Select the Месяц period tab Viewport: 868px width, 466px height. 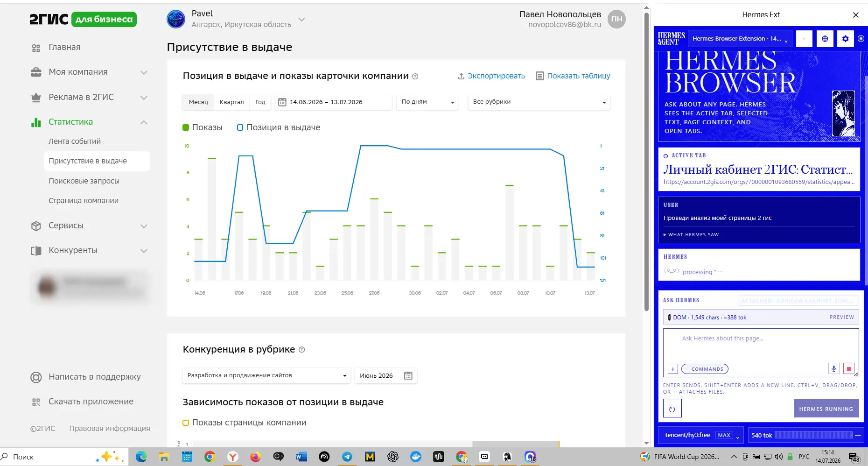point(198,102)
